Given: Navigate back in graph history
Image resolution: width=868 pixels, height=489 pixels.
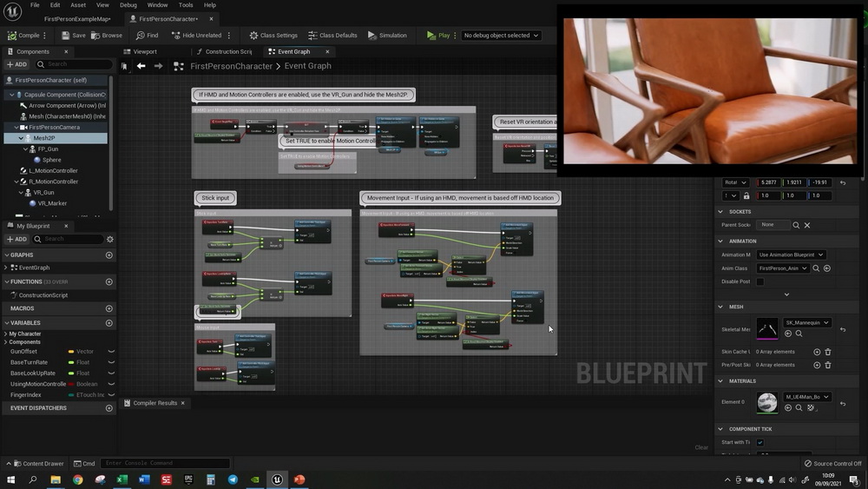Looking at the screenshot, I should (141, 66).
